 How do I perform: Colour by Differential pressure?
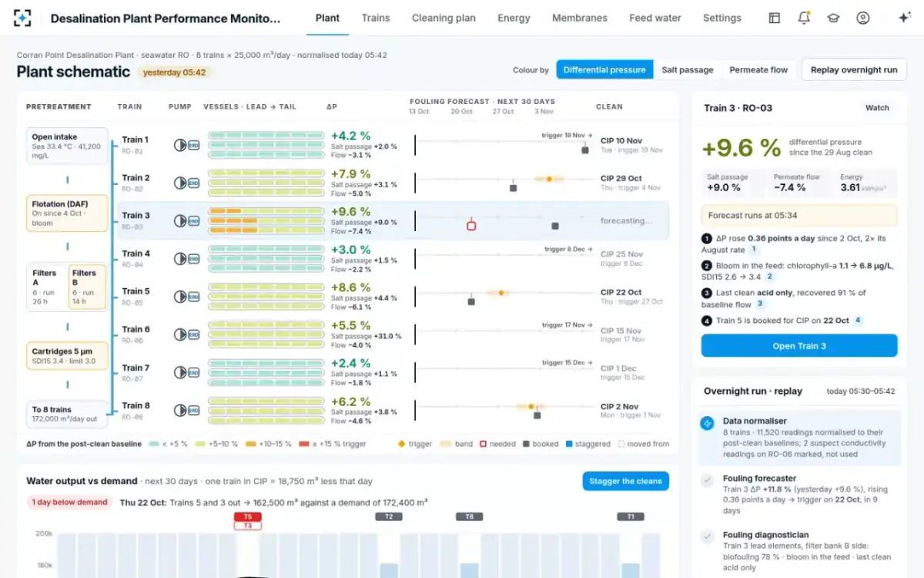pos(604,70)
